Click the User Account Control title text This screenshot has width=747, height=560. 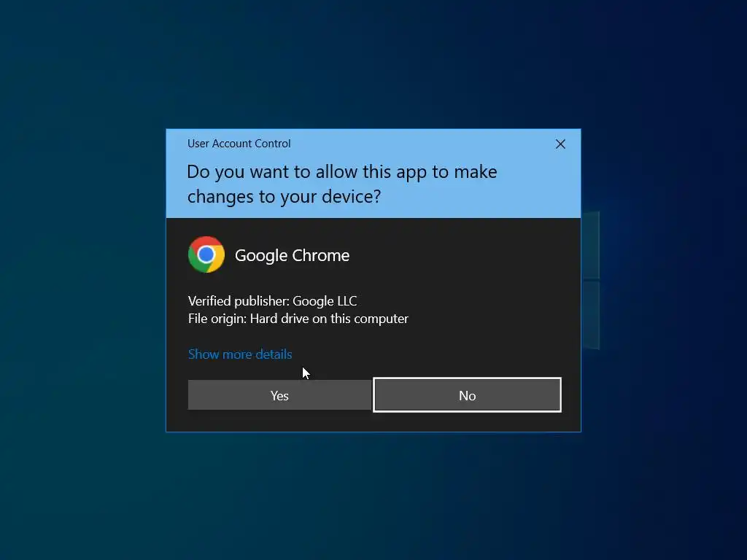pyautogui.click(x=239, y=144)
